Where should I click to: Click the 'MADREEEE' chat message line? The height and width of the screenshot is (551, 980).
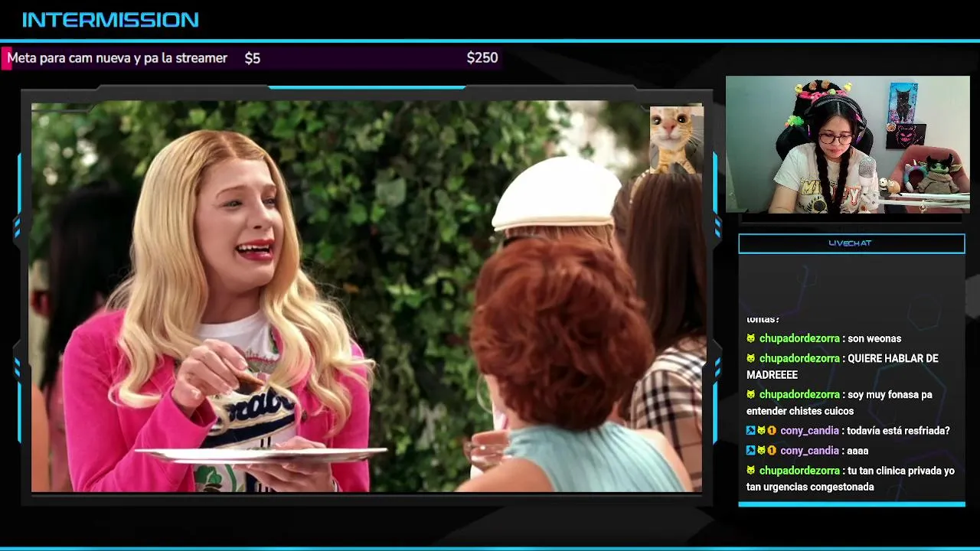pos(772,375)
